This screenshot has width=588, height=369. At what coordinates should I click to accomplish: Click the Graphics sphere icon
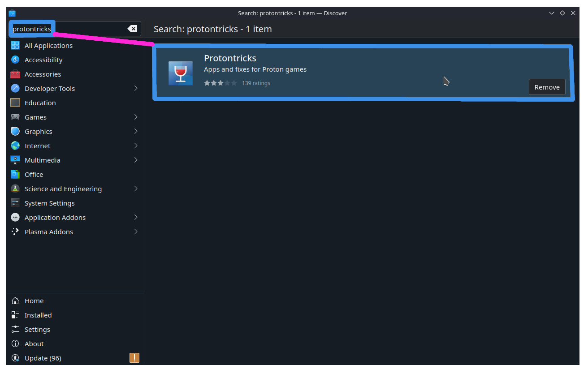coord(15,131)
